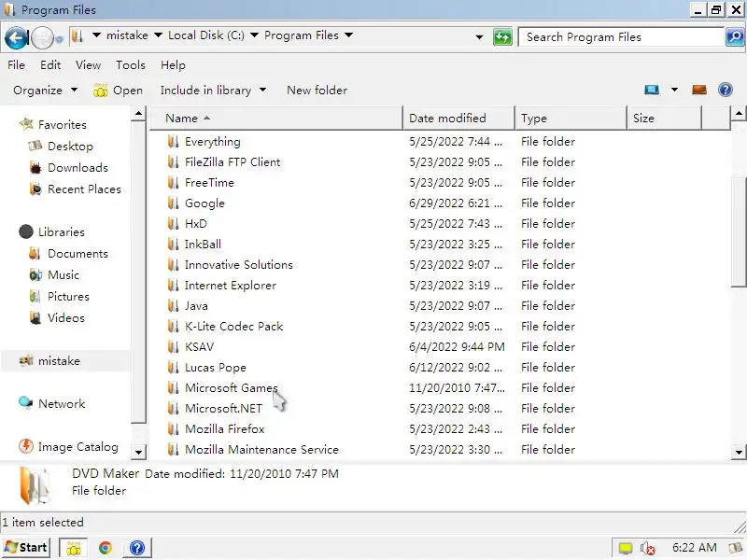The height and width of the screenshot is (560, 747).
Task: Click the HxD folder icon
Action: click(173, 223)
